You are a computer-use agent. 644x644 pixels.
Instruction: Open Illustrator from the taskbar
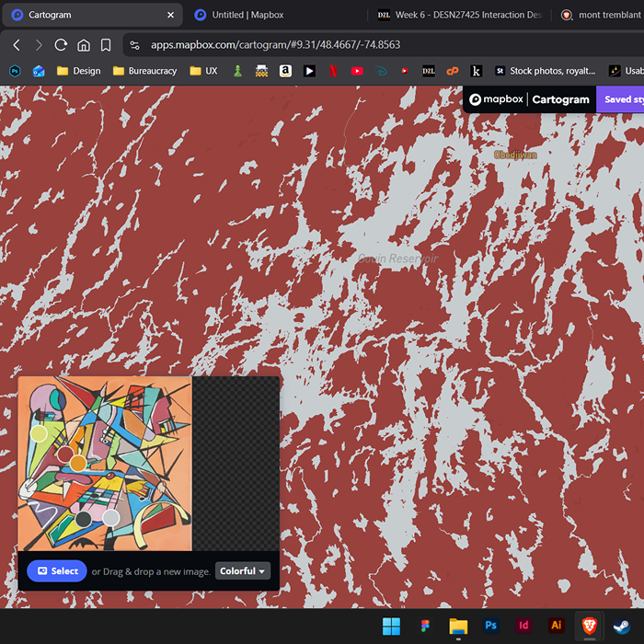(556, 626)
